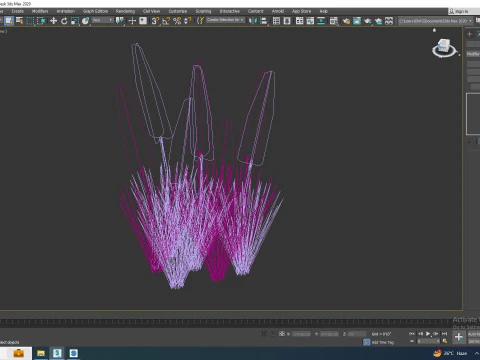Click Use Pivot Point Center icon
Viewport: 480px width, 360px height.
tap(119, 21)
